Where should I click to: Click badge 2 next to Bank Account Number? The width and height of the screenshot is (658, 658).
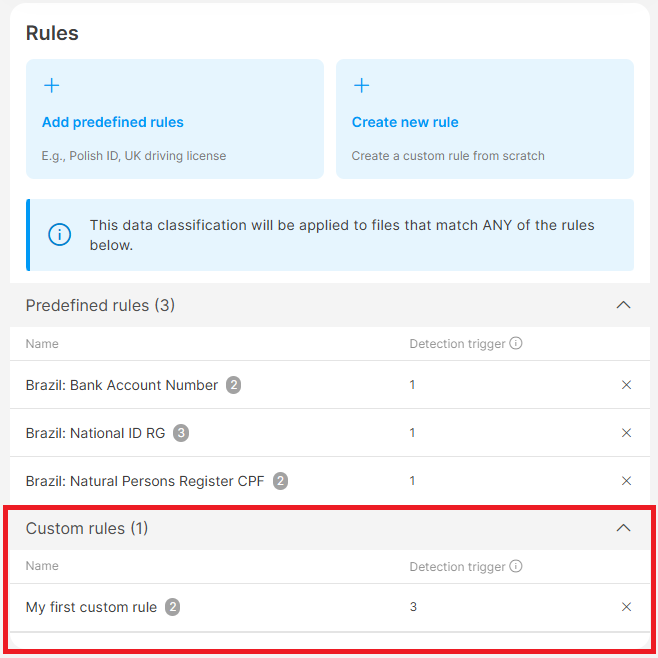pyautogui.click(x=233, y=385)
